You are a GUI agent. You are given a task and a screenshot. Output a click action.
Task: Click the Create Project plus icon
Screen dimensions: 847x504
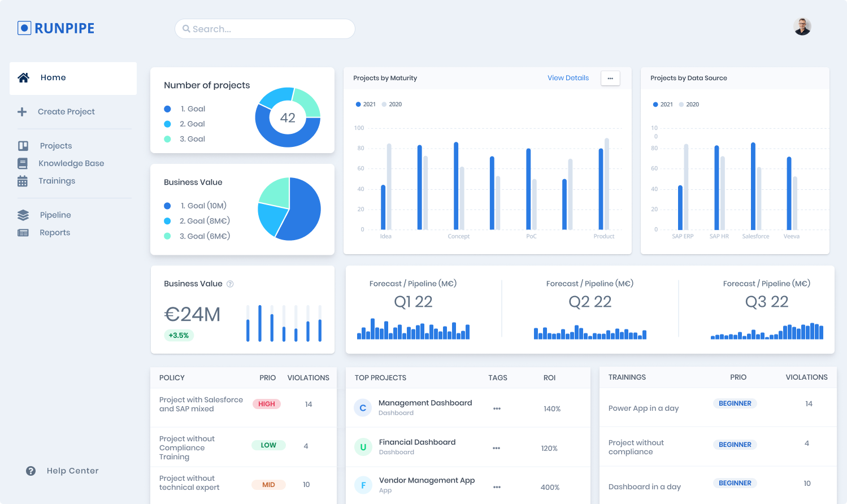(x=23, y=111)
